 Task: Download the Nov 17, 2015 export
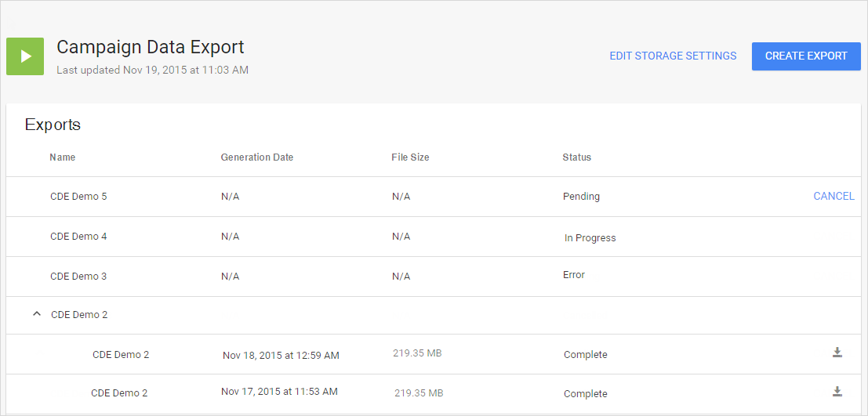(837, 391)
